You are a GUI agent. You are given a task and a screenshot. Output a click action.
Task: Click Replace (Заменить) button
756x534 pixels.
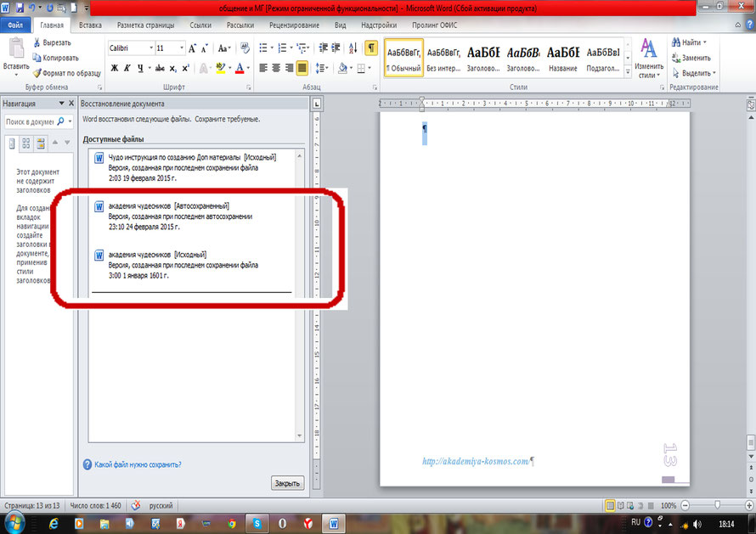click(x=691, y=58)
